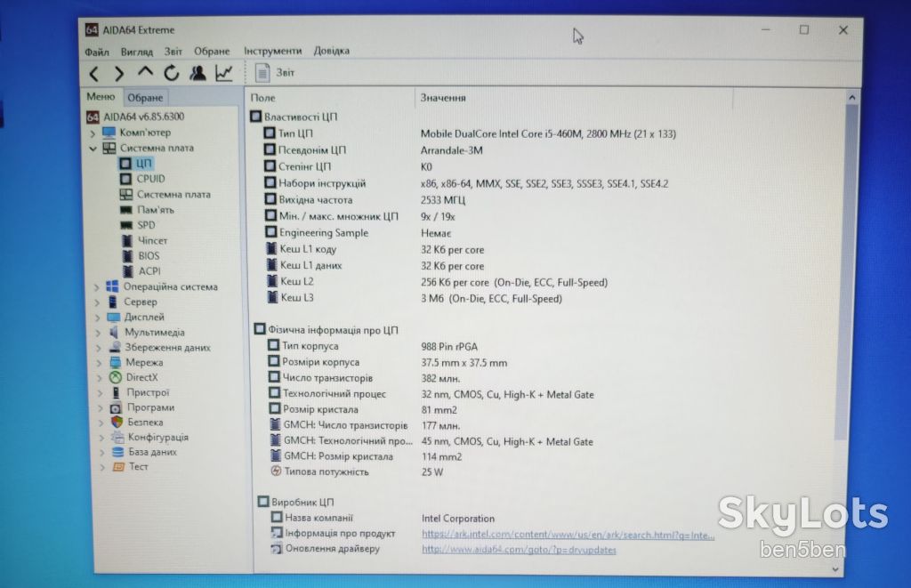The image size is (911, 588).
Task: Open the ark.intel.com product information link
Action: 568,535
